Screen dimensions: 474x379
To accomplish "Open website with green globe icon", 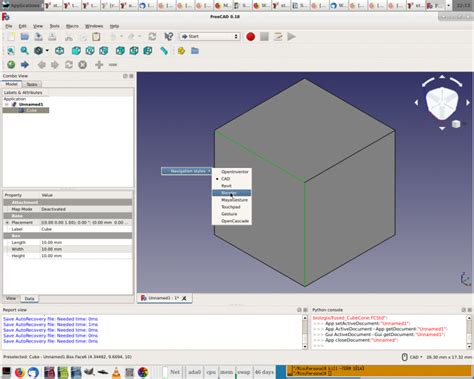I will (11, 65).
